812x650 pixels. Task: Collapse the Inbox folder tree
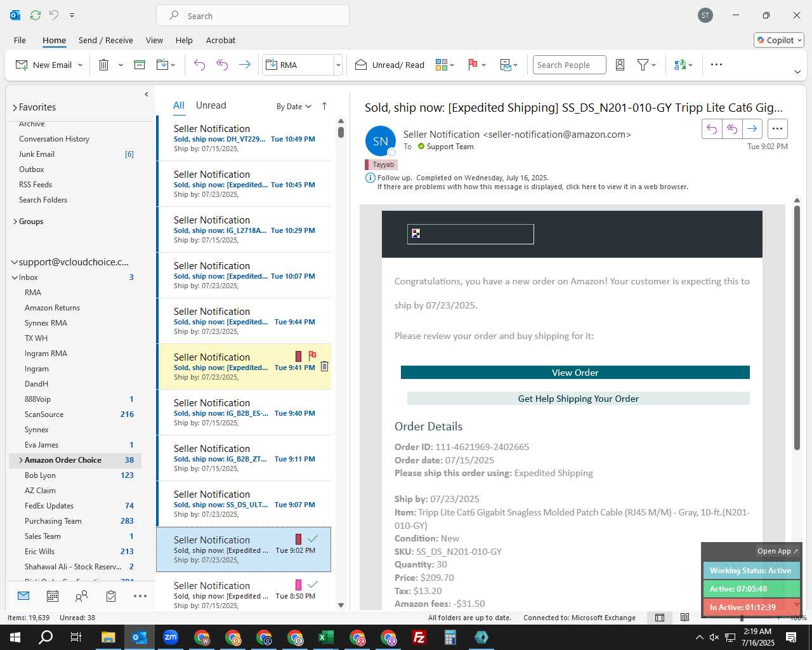tap(15, 277)
